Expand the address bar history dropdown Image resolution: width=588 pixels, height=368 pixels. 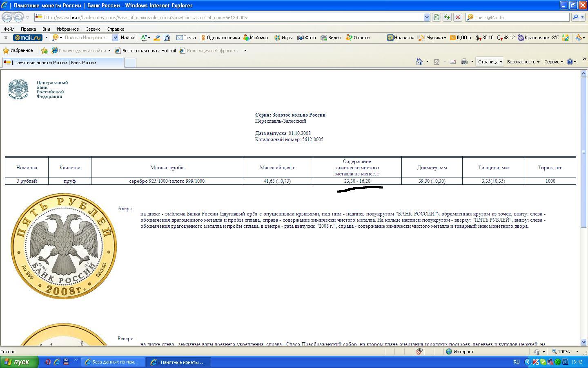pos(427,17)
